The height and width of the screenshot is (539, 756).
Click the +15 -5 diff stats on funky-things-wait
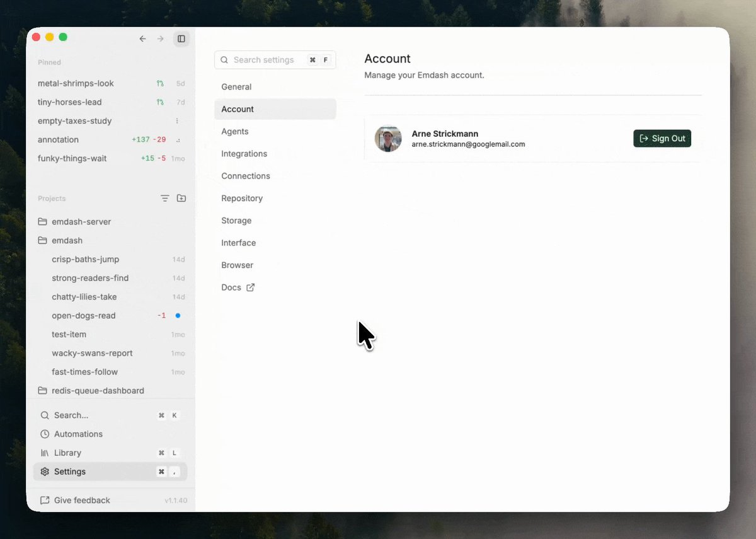coord(154,158)
